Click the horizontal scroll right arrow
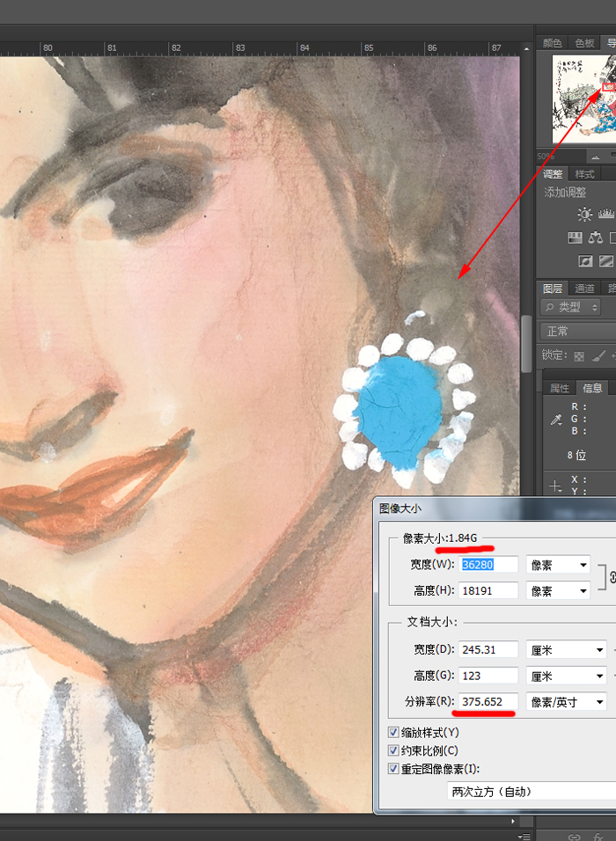Screen dimensions: 616x841 coord(513,821)
